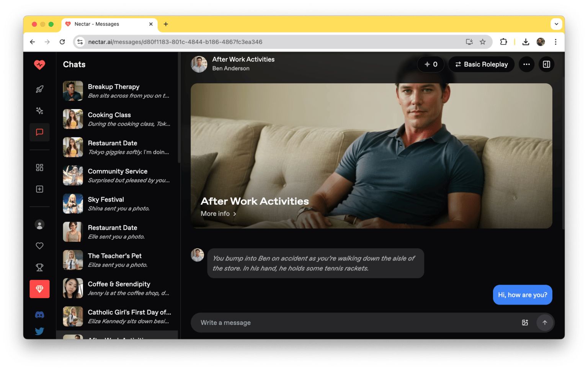
Task: Click the After Work Activities banner image
Action: (371, 156)
